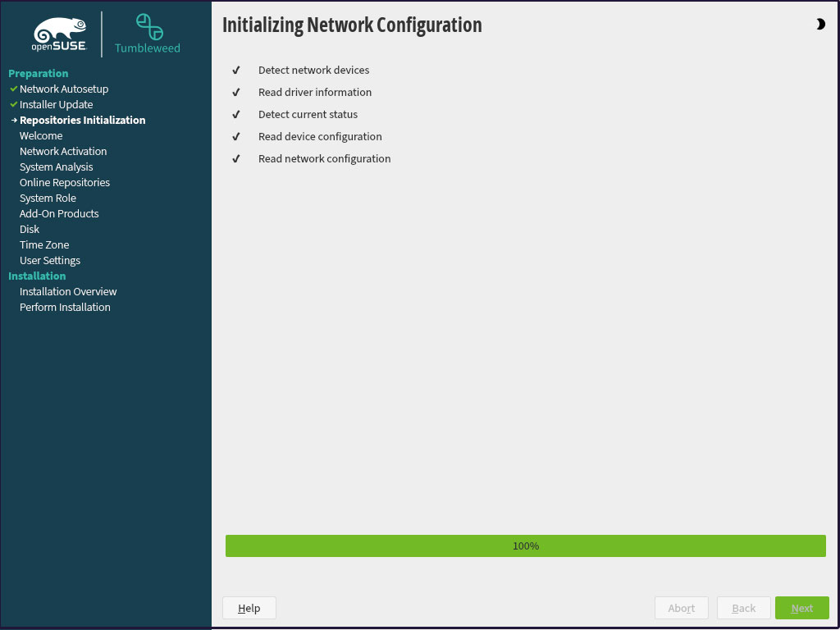Click the Installation section heading
840x630 pixels.
[37, 276]
